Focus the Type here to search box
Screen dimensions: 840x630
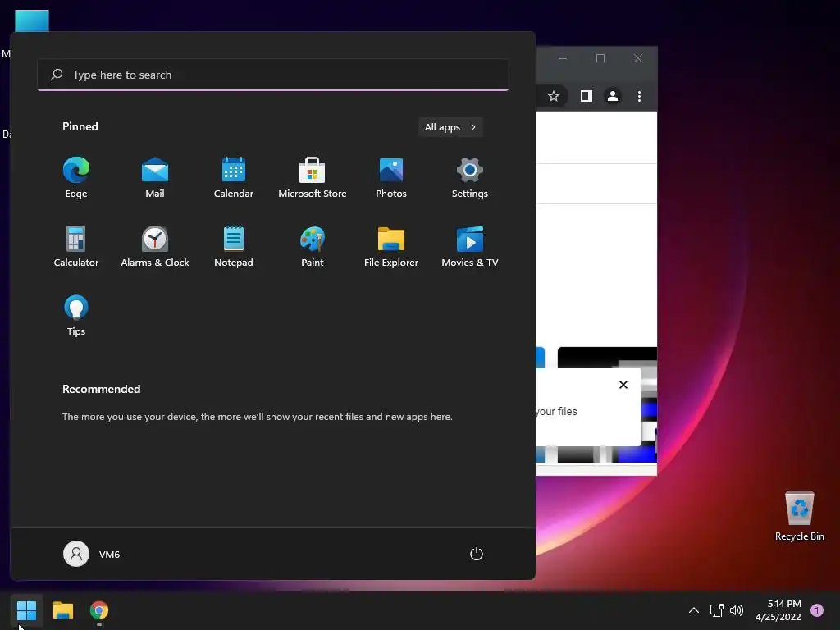[x=273, y=75]
